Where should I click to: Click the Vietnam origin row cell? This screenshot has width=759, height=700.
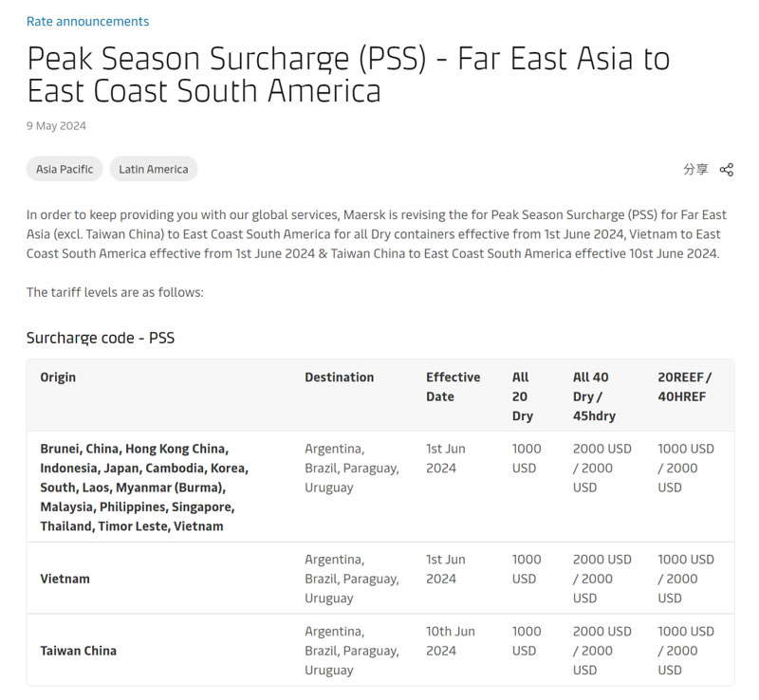(x=65, y=579)
